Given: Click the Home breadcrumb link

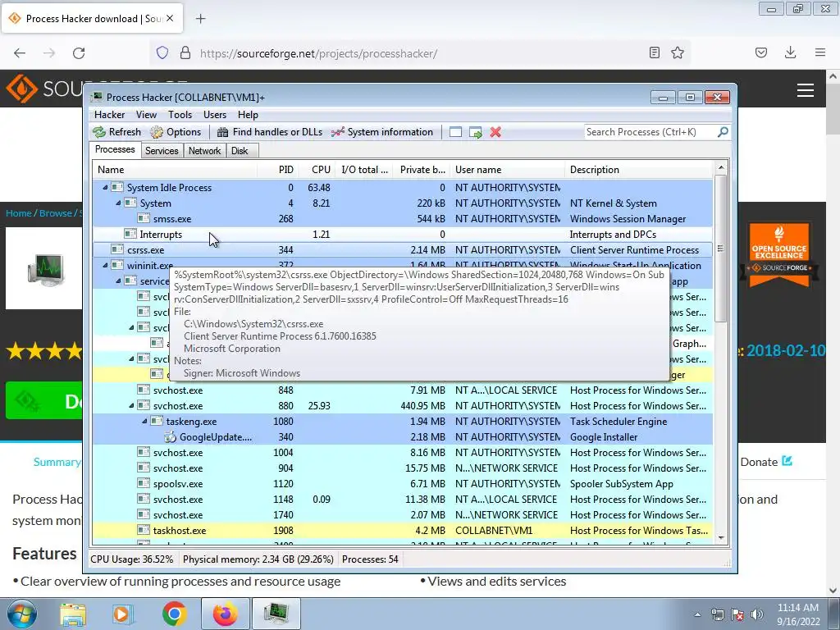Looking at the screenshot, I should (19, 212).
